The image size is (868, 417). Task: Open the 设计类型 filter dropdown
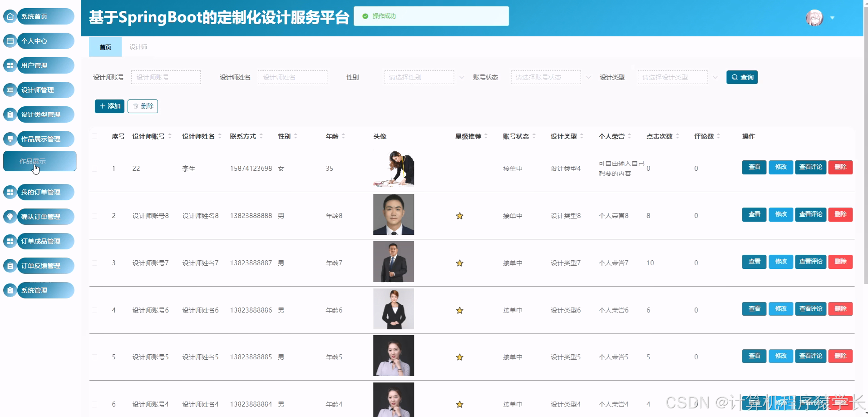672,77
